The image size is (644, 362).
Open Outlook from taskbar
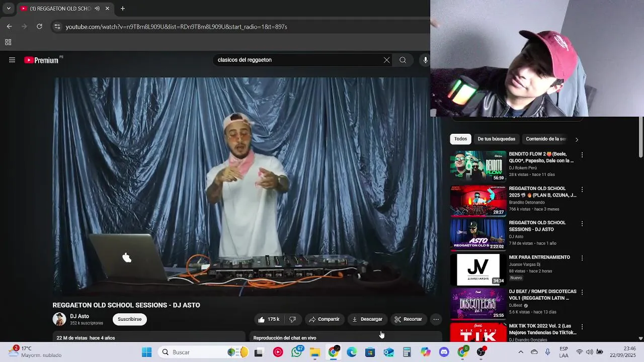coord(388,352)
